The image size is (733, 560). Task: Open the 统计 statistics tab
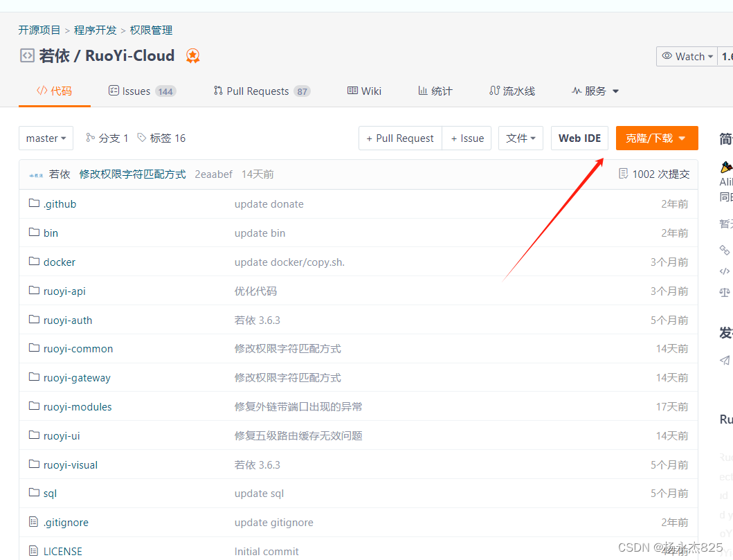pos(435,91)
